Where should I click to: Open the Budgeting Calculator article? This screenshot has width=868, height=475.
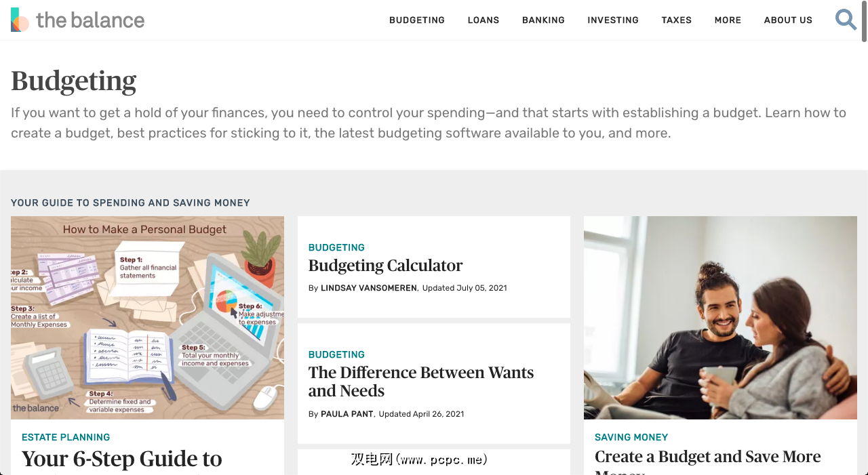(385, 266)
